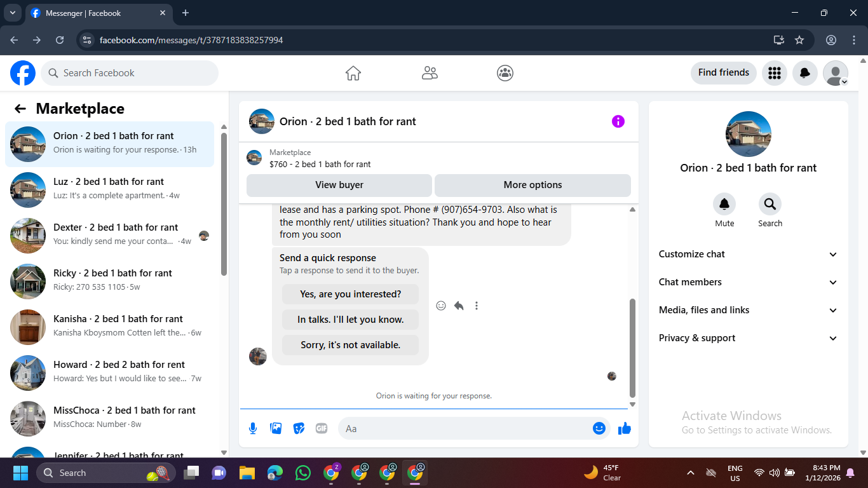
Task: Open WhatsApp from the taskbar
Action: point(303,473)
